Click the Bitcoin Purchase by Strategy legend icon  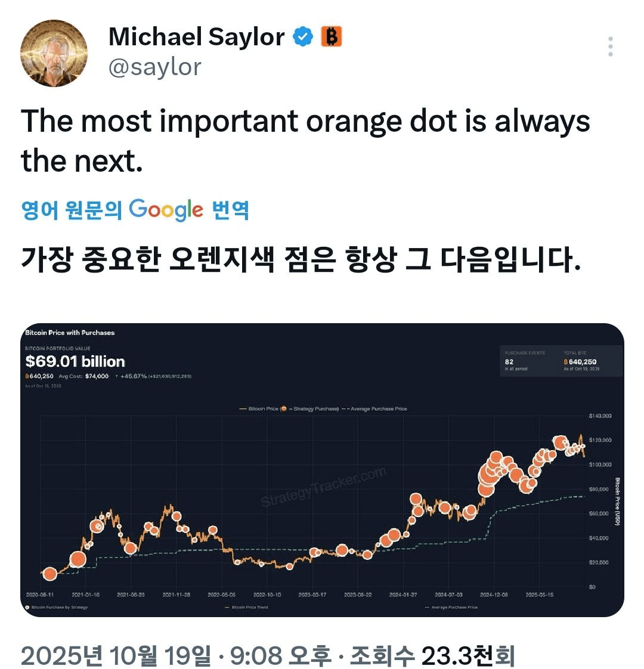pyautogui.click(x=28, y=607)
